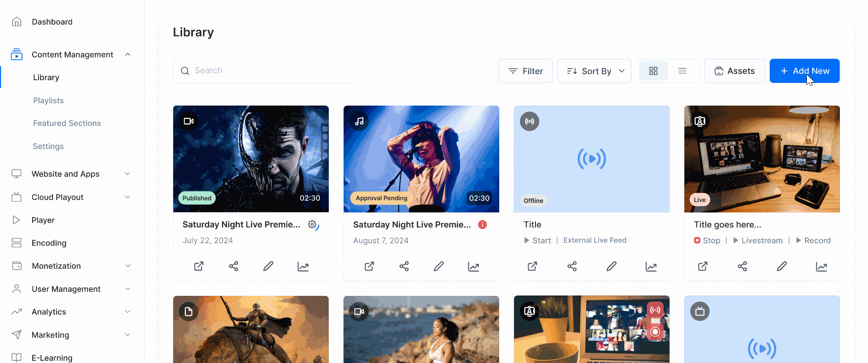Open the Player page in sidebar
Viewport: 868px width, 363px height.
tap(43, 220)
